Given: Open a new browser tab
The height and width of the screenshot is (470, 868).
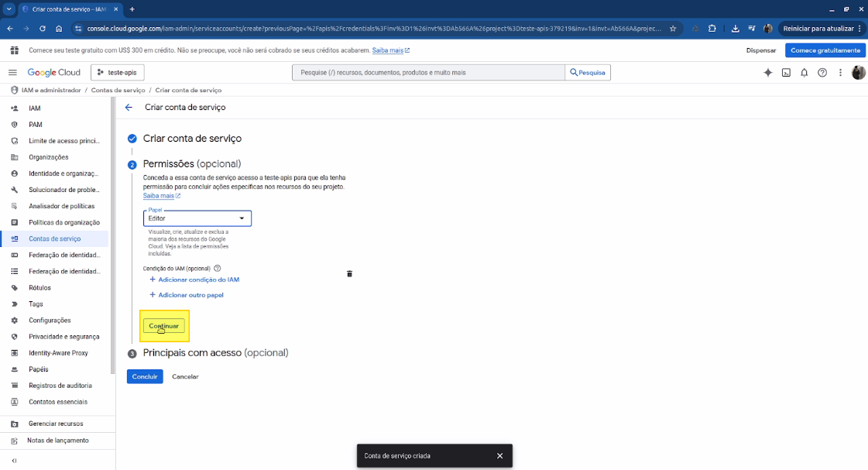Looking at the screenshot, I should pyautogui.click(x=132, y=9).
